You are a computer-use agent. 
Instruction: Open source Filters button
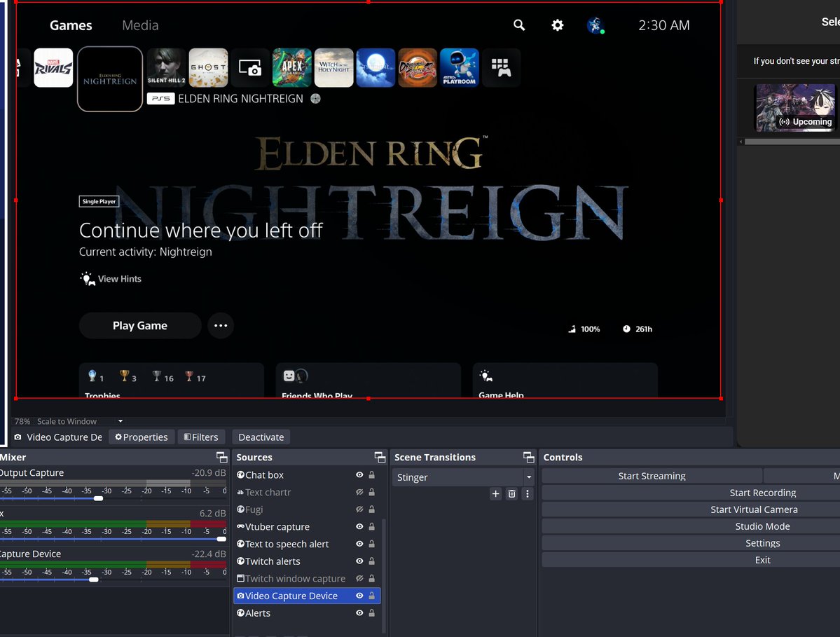(202, 437)
